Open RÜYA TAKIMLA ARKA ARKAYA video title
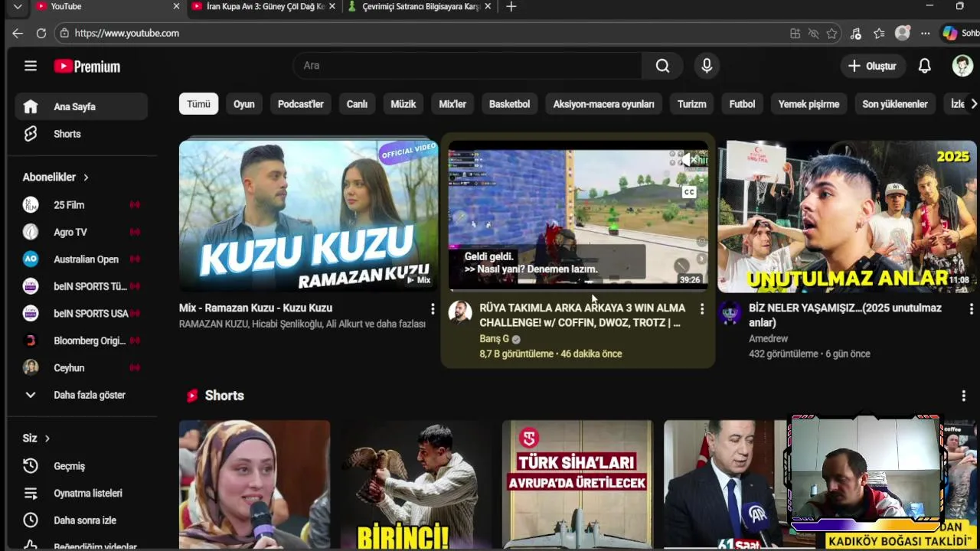Screen dimensions: 980x551 (583, 315)
